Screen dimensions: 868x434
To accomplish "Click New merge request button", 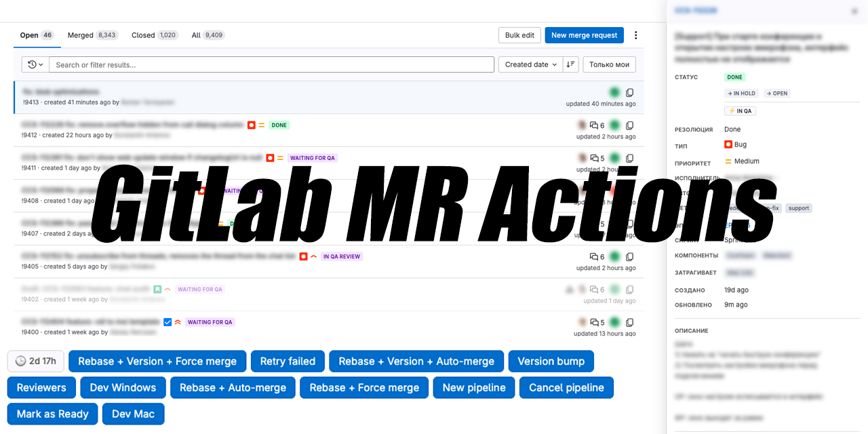I will click(585, 35).
